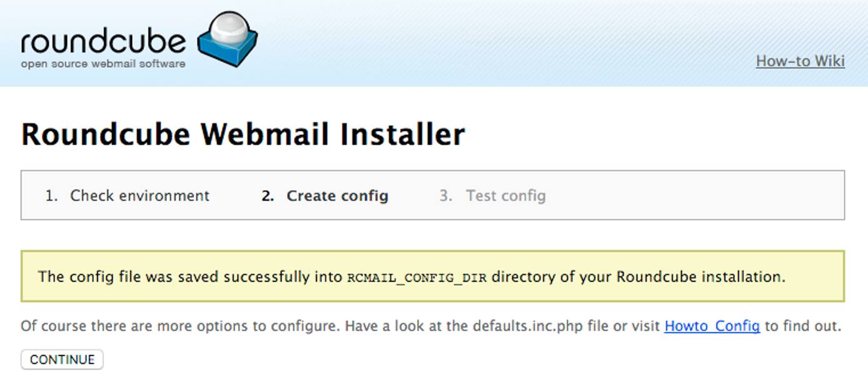This screenshot has height=380, width=868.
Task: Click the words 'to find out' after Howto_Config
Action: (x=802, y=326)
